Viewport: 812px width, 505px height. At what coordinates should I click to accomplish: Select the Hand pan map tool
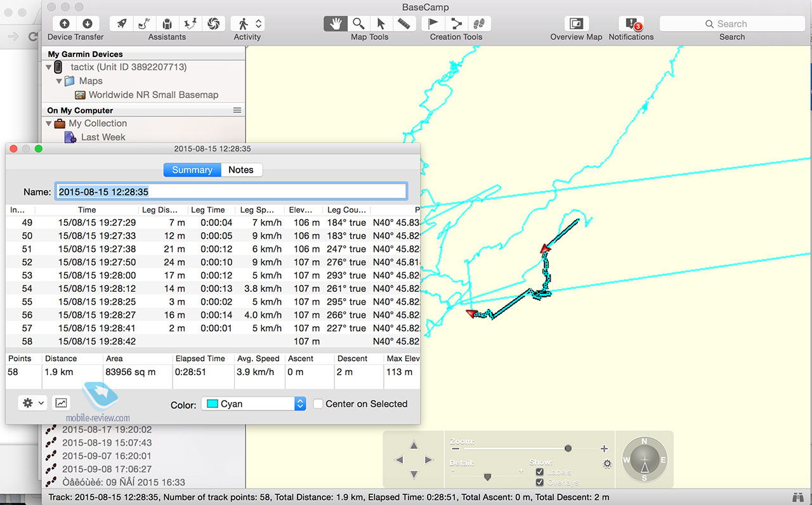336,23
